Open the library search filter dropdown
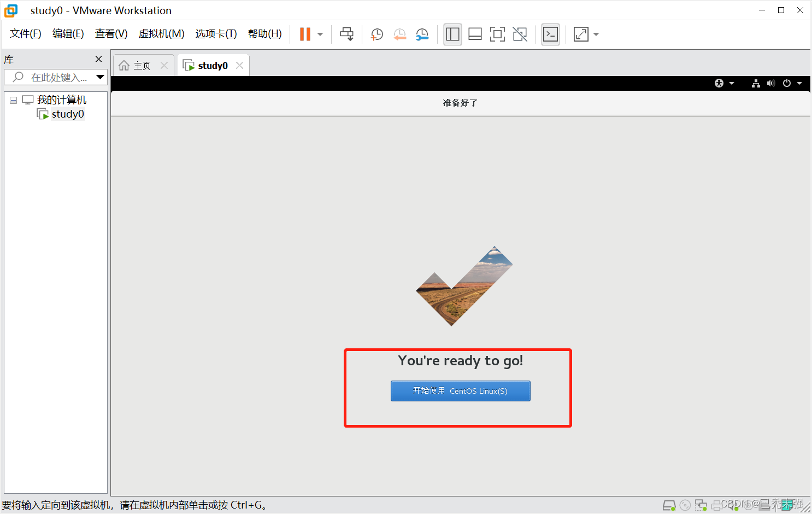Viewport: 812px width, 514px height. coord(100,77)
